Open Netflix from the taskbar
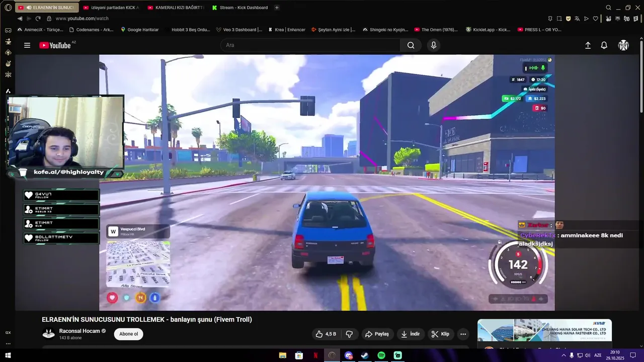 [x=315, y=355]
